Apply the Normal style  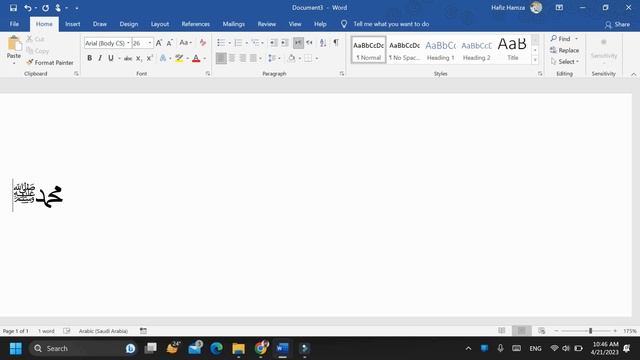(x=368, y=50)
